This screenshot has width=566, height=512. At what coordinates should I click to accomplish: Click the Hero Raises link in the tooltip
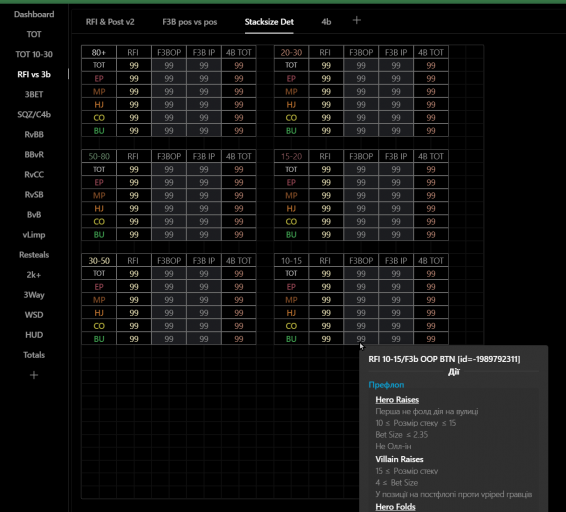397,400
